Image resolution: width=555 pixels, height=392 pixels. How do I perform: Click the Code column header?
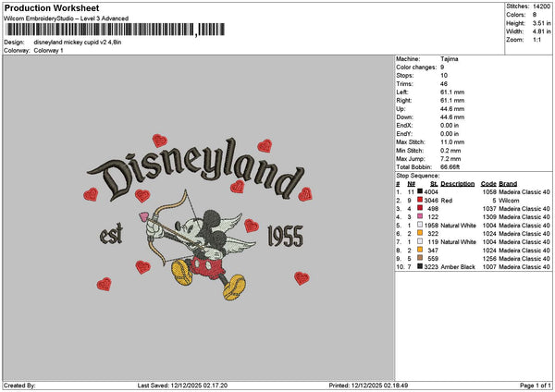coord(488,183)
